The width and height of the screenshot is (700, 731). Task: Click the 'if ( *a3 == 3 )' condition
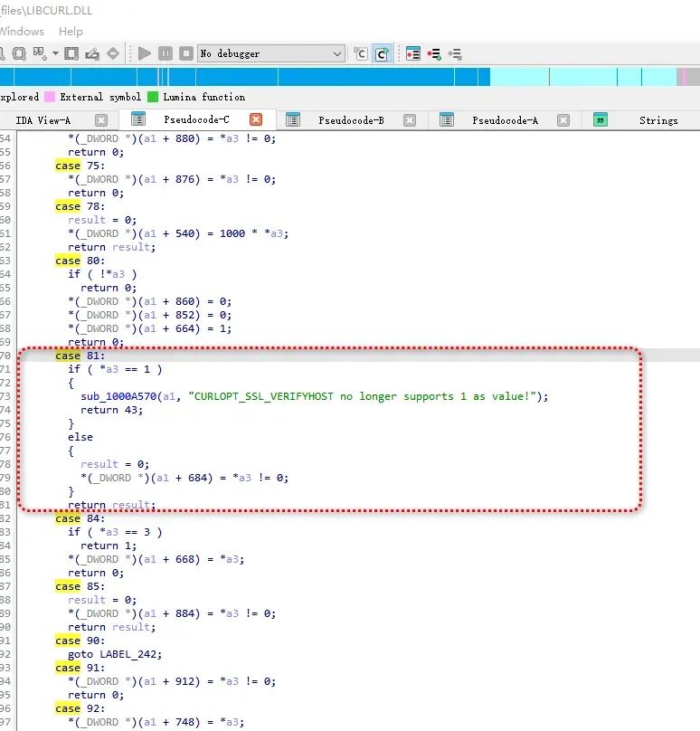point(115,532)
